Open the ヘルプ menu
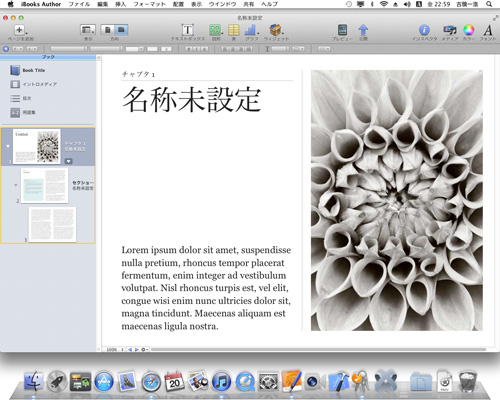500x400 pixels. tap(269, 4)
